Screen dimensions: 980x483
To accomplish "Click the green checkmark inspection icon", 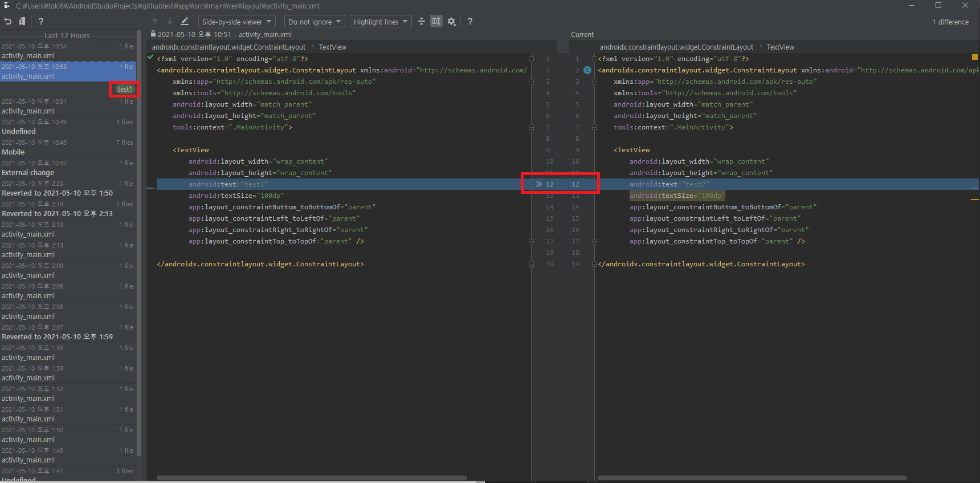I will pos(150,57).
